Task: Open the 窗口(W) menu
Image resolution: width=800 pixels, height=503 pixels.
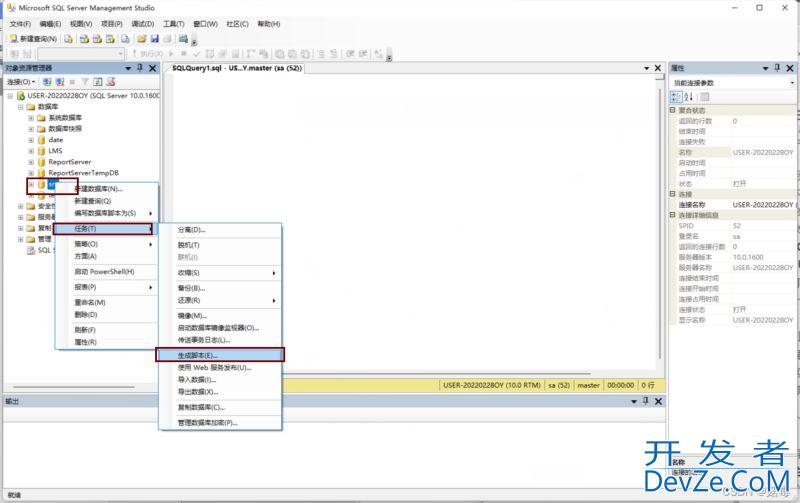Action: [x=205, y=24]
